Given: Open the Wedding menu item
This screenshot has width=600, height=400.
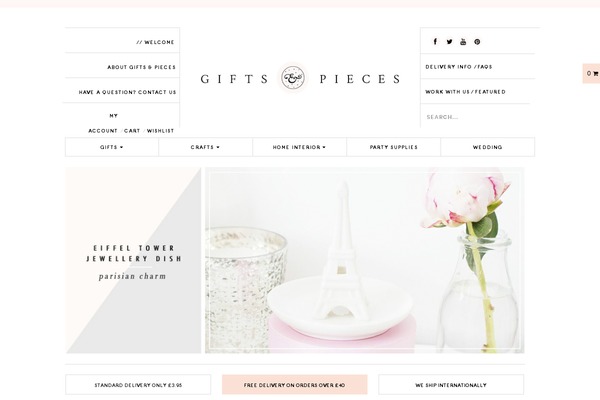Looking at the screenshot, I should click(488, 147).
